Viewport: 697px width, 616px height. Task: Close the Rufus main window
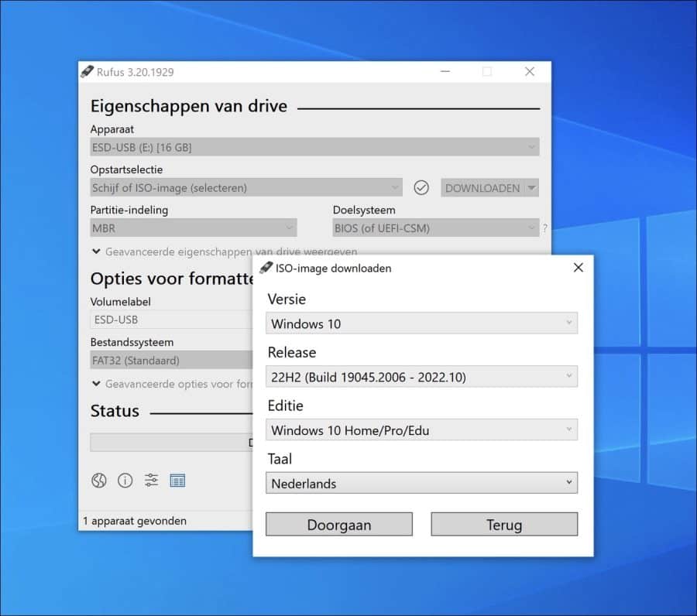click(x=530, y=71)
